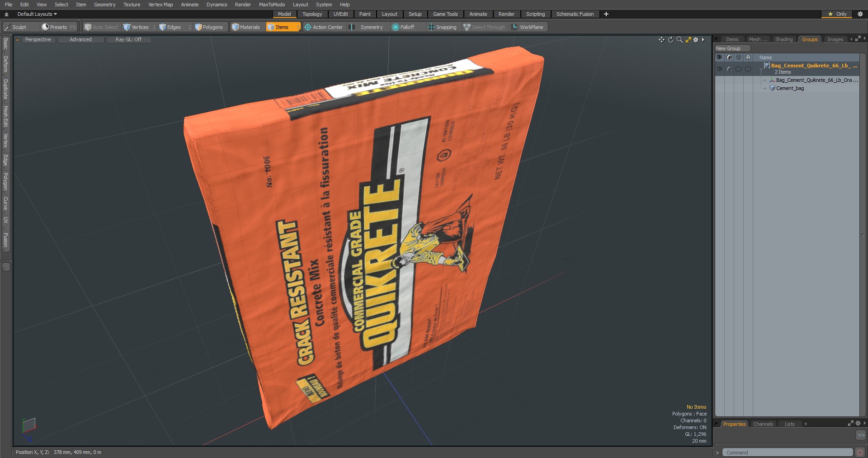868x458 pixels.
Task: Click the double-arrow expand button in Properties
Action: [x=861, y=435]
